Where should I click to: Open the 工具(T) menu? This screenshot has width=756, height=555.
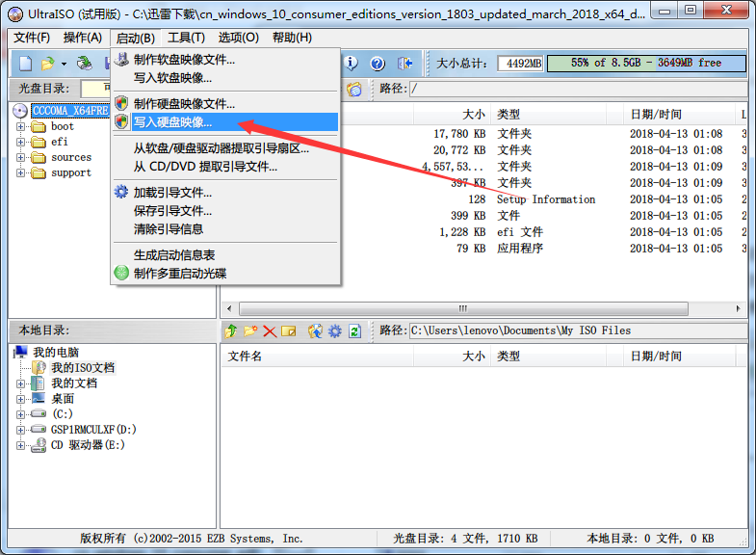coord(186,38)
